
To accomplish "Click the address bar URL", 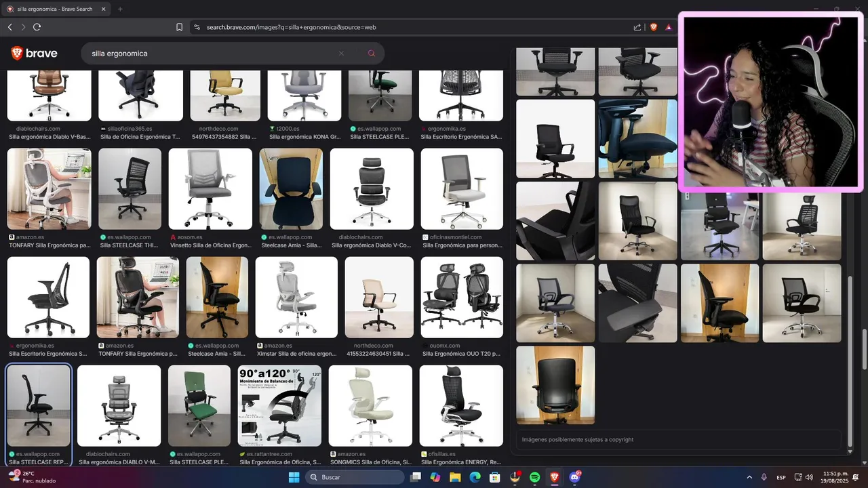I will point(291,27).
